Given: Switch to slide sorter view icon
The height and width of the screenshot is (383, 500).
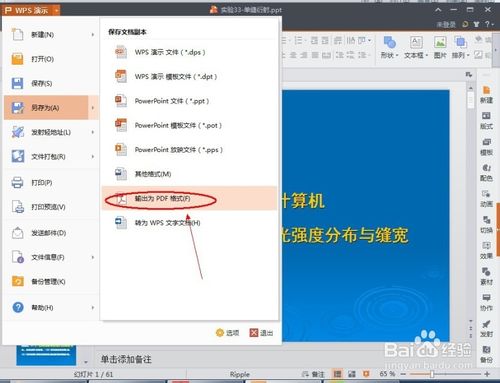Looking at the screenshot, I should click(x=352, y=374).
